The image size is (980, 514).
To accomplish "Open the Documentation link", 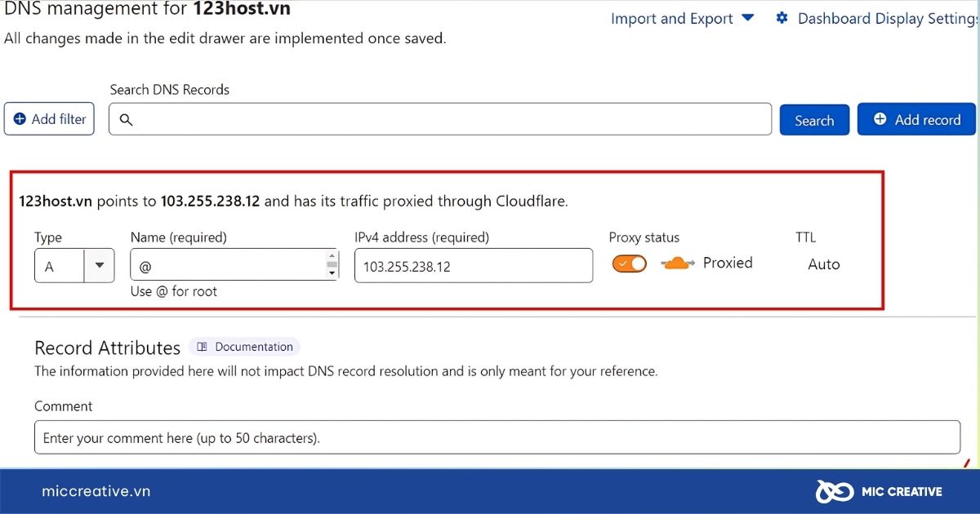I will click(x=245, y=347).
